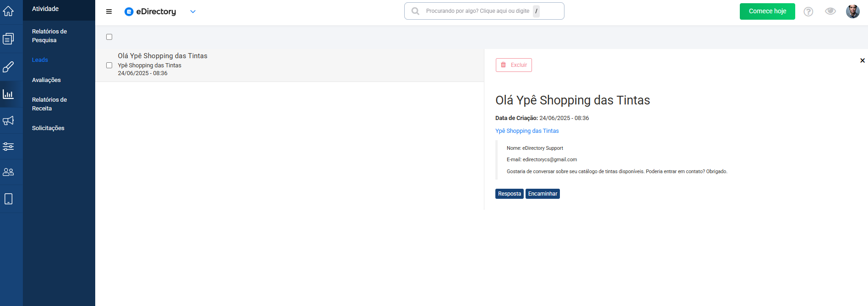Click the message body about catálogo de tintas
Screen dimensions: 868x306
[x=617, y=171]
